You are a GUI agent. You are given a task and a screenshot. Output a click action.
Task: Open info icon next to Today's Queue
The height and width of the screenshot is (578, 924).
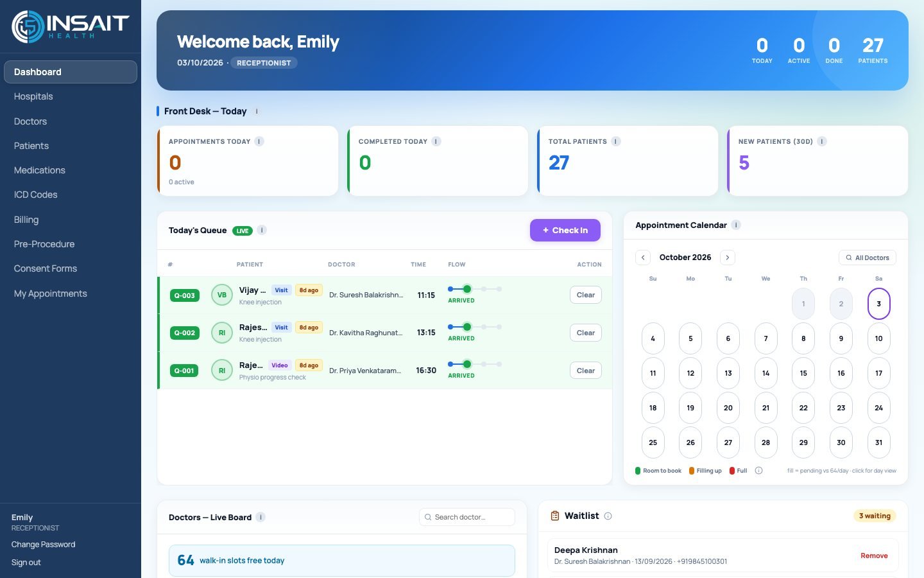(x=262, y=230)
